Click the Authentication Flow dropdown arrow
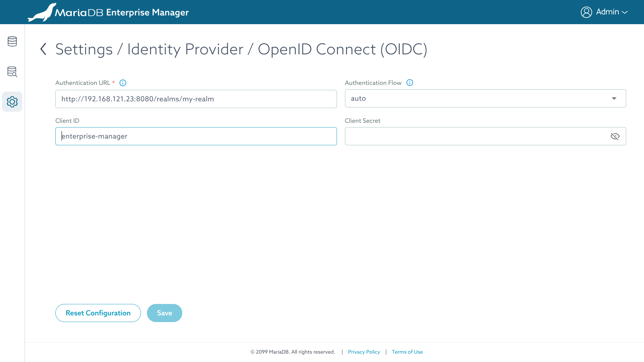 [x=614, y=98]
